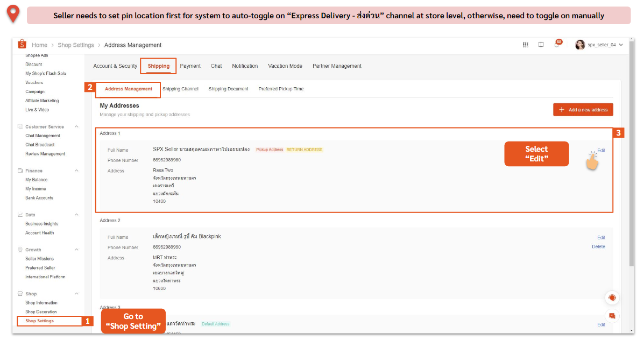Collapse the Growth sidebar section

[x=76, y=250]
